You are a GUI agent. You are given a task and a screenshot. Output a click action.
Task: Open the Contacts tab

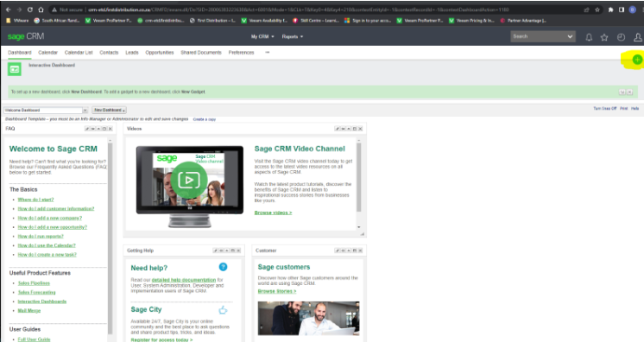(109, 53)
